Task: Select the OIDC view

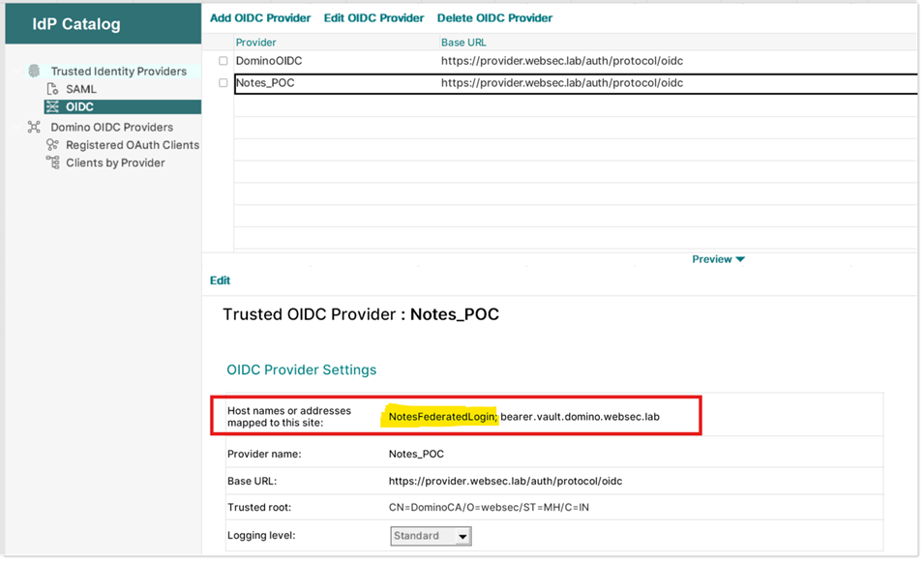Action: click(79, 106)
